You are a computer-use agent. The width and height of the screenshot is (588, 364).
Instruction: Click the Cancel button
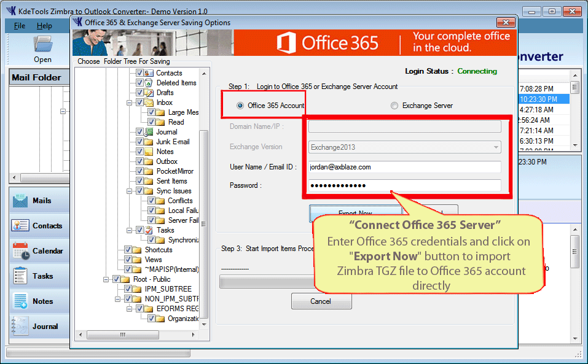pos(321,301)
